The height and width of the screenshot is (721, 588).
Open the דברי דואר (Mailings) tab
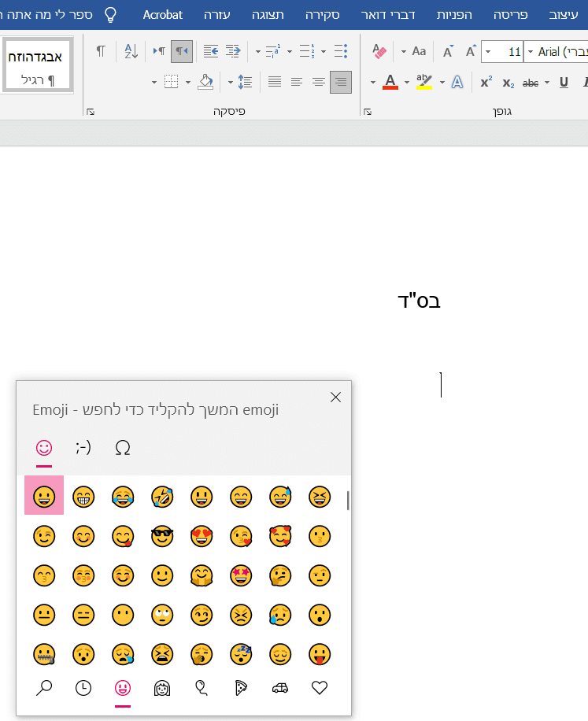389,15
